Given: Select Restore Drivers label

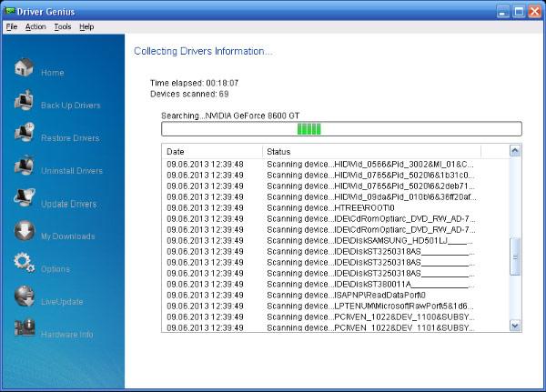Looking at the screenshot, I should pyautogui.click(x=70, y=138).
